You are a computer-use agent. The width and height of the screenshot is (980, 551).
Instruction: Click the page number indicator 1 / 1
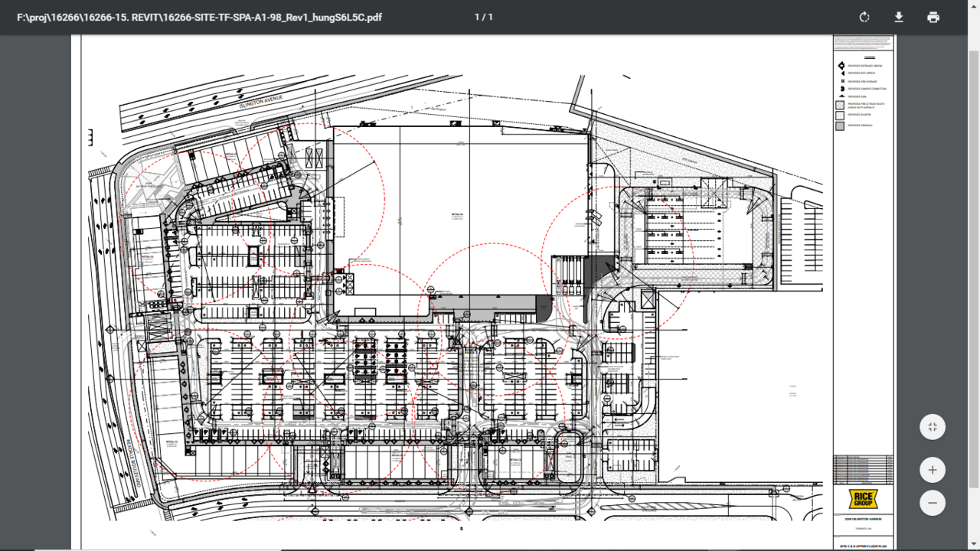point(483,17)
